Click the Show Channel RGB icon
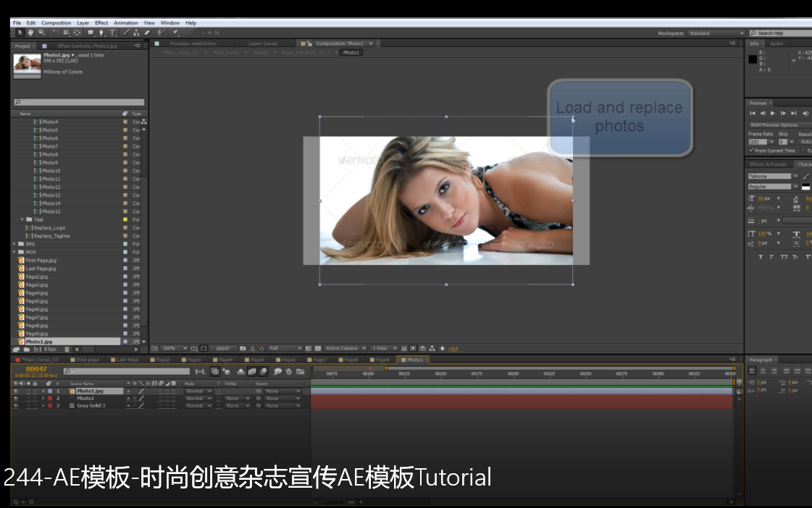The height and width of the screenshot is (508, 812). click(261, 349)
